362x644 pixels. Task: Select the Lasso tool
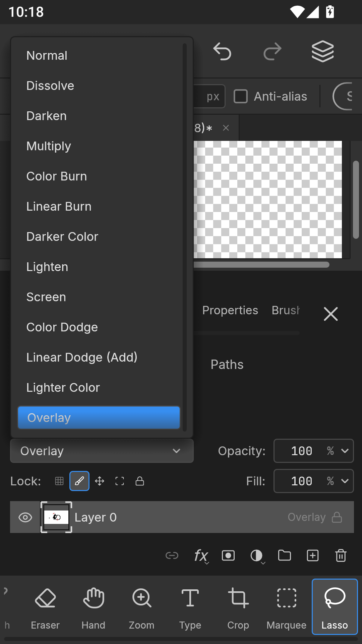tap(335, 607)
